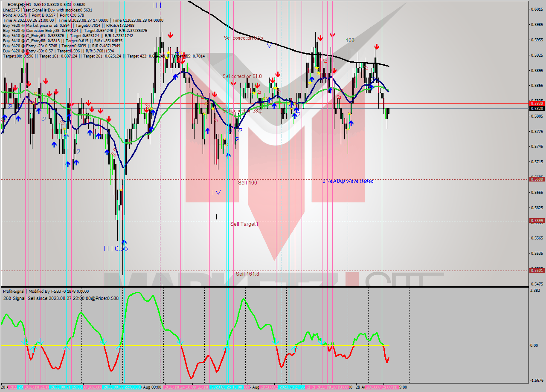Click the 'Target100: 0.596' targets line
This screenshot has height=392, width=546.
[x=104, y=56]
